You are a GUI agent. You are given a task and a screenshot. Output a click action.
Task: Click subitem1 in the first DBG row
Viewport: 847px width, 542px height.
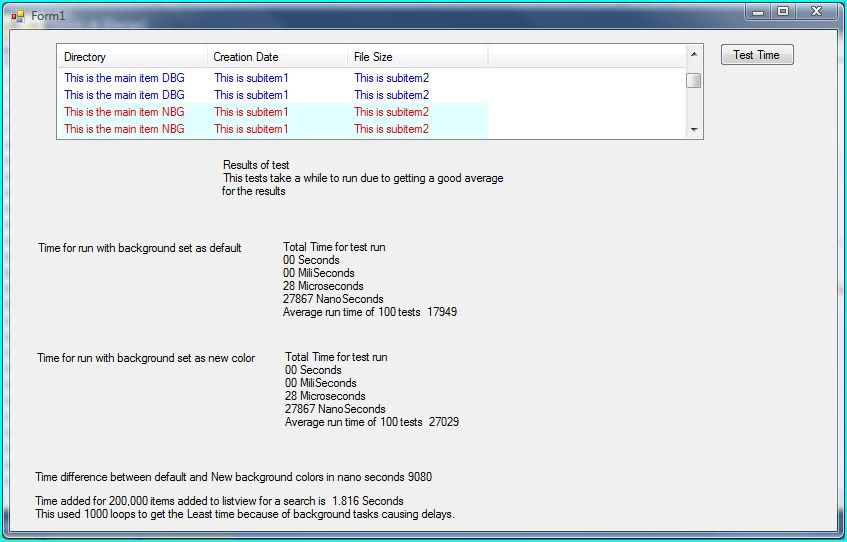click(x=251, y=78)
